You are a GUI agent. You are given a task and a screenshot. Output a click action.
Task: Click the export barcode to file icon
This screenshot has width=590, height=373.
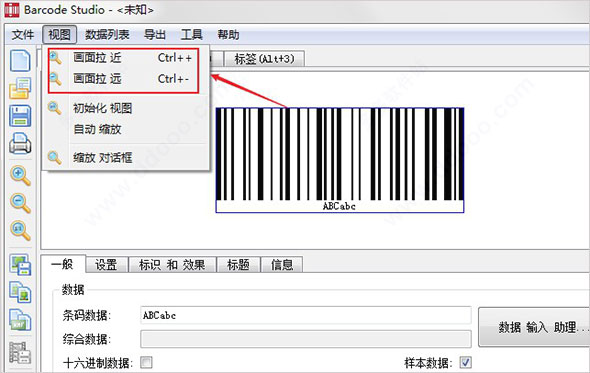[20, 265]
